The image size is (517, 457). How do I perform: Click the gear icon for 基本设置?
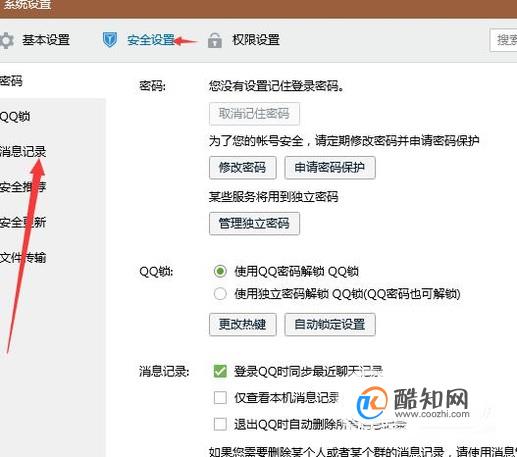coord(6,41)
